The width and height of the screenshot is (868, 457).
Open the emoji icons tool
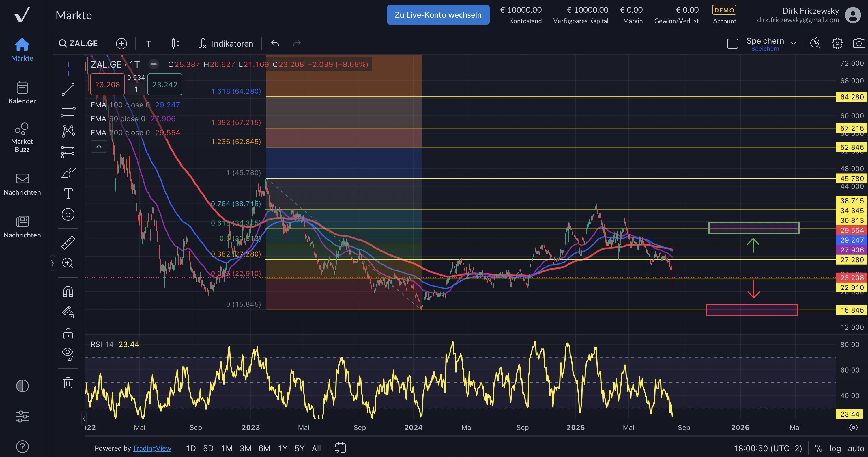point(68,215)
